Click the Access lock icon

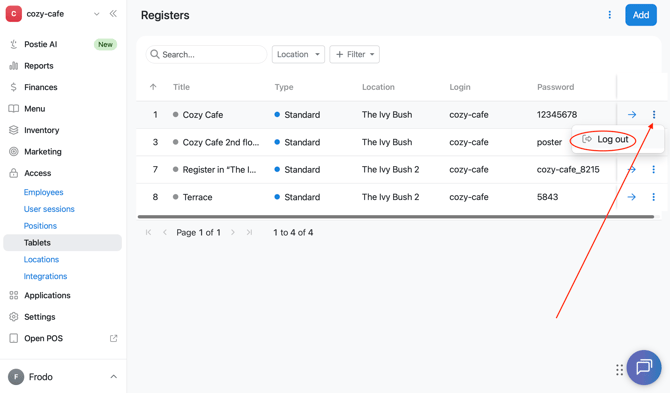pos(14,173)
